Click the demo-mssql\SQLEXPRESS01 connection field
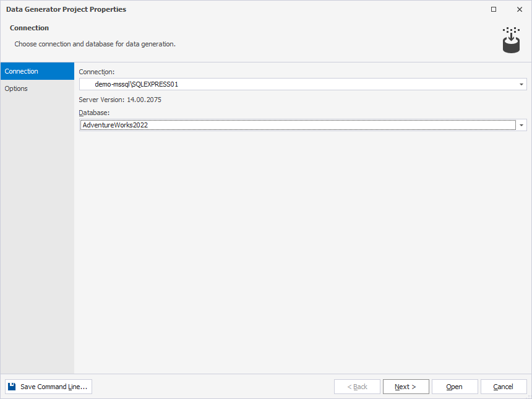 pos(302,84)
